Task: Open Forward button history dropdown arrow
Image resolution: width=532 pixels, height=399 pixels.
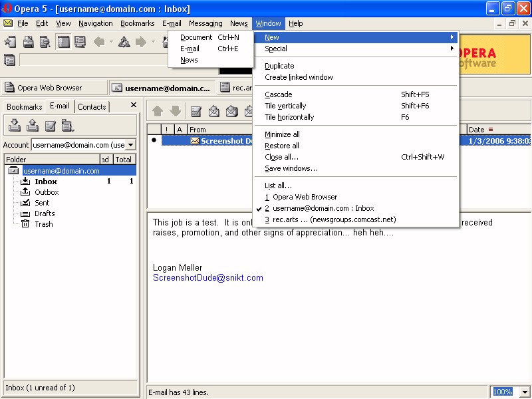Action: click(x=154, y=42)
